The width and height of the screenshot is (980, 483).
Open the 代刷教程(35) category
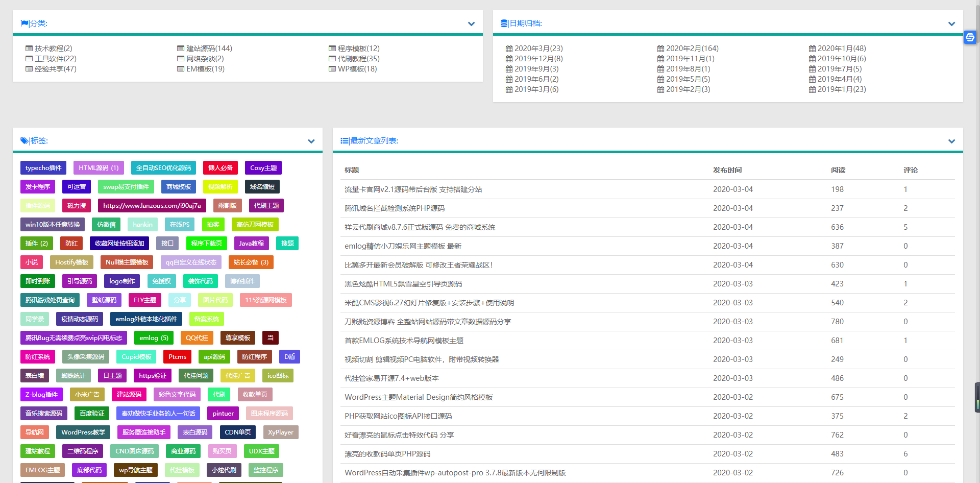[358, 59]
